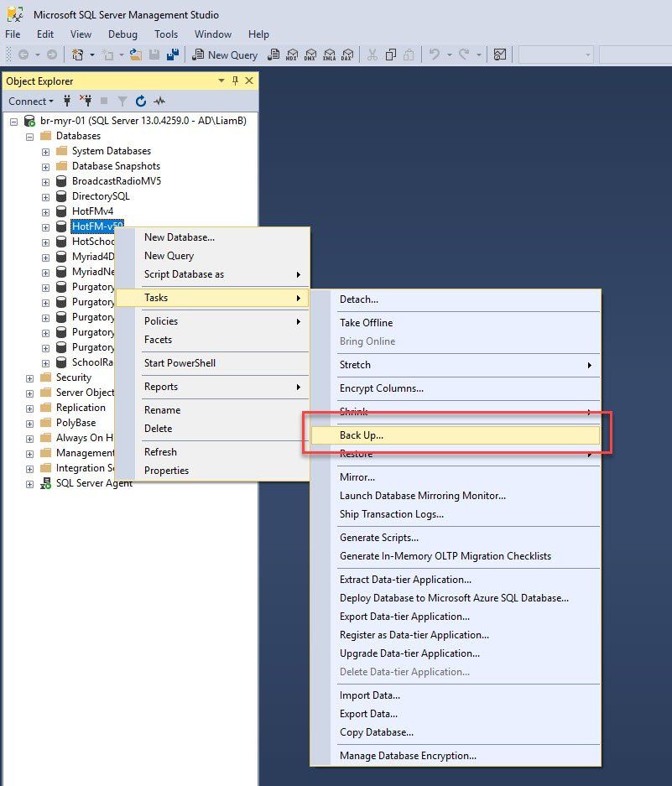Image resolution: width=672 pixels, height=786 pixels.
Task: Pin the Object Explorer panel
Action: coord(235,81)
